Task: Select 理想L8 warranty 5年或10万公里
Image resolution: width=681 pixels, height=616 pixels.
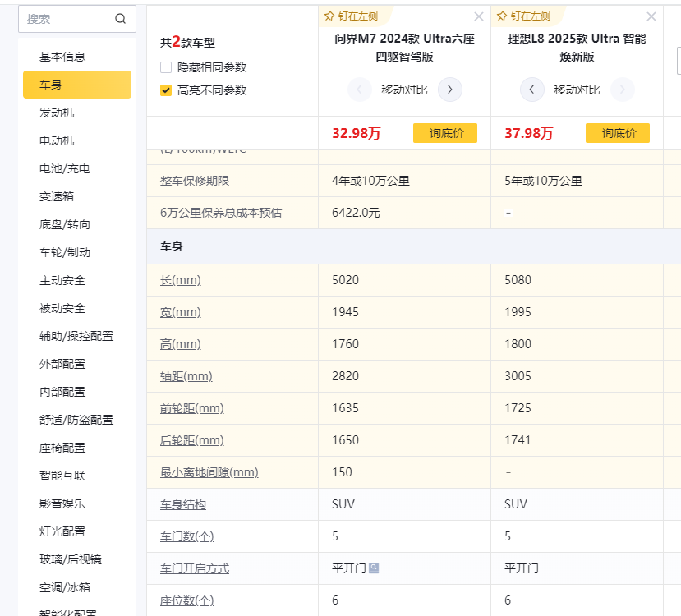Action: pyautogui.click(x=543, y=181)
